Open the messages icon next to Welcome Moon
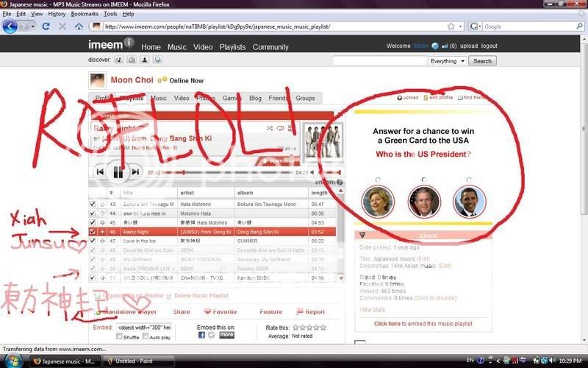 tap(435, 46)
